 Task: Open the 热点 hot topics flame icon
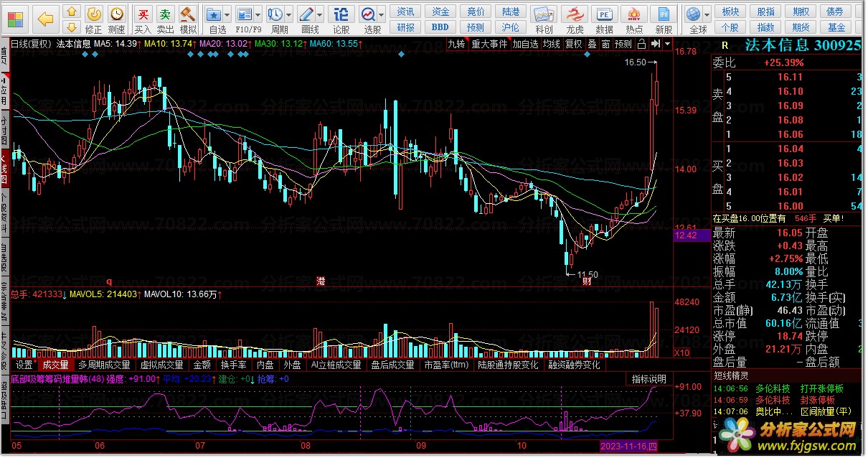[x=634, y=19]
